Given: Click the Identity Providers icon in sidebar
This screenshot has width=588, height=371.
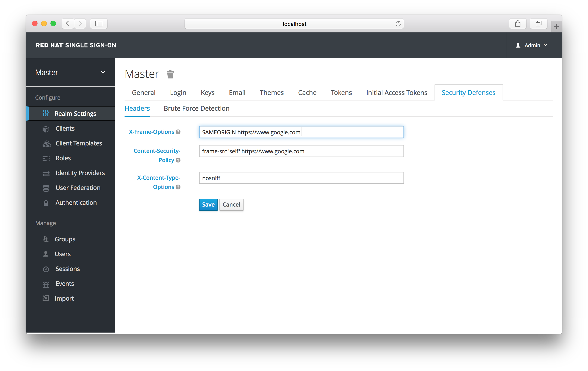Looking at the screenshot, I should pos(46,173).
